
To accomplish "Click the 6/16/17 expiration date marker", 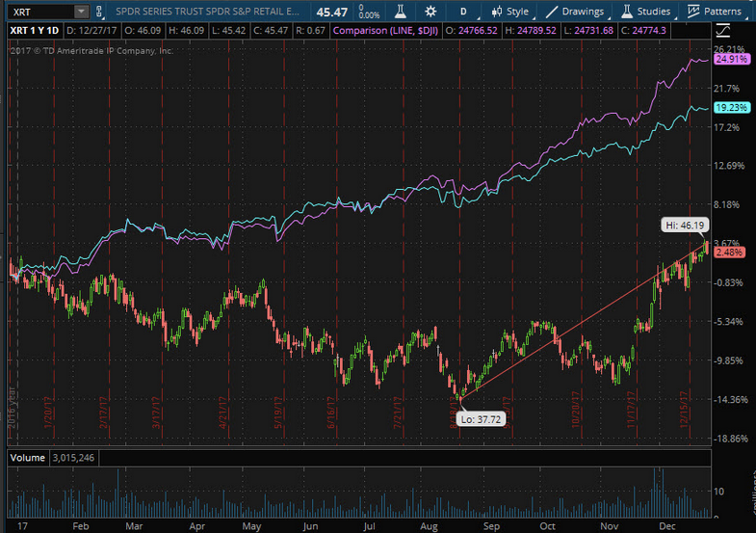I will (330, 413).
